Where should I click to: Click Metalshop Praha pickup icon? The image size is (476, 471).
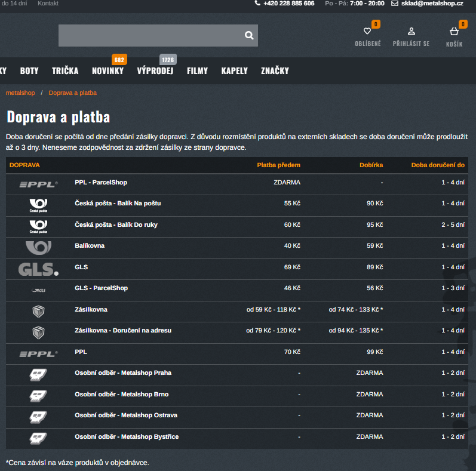click(x=38, y=375)
